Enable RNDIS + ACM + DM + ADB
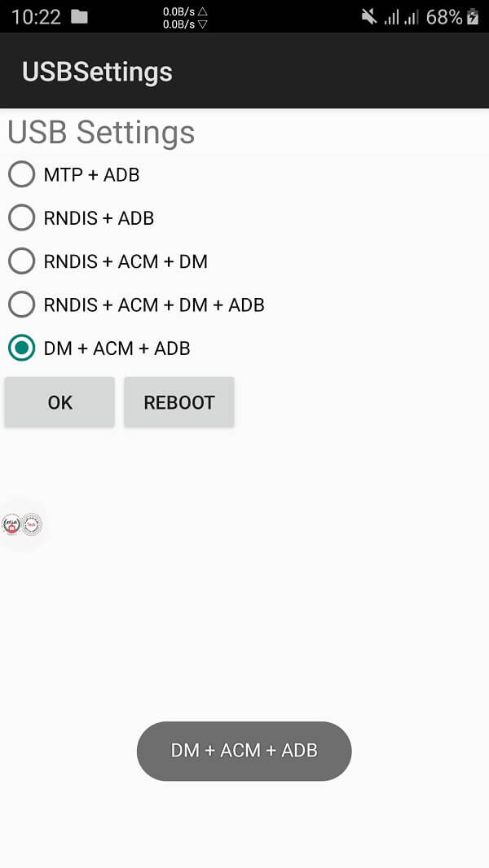Viewport: 489px width, 868px height. pos(22,305)
